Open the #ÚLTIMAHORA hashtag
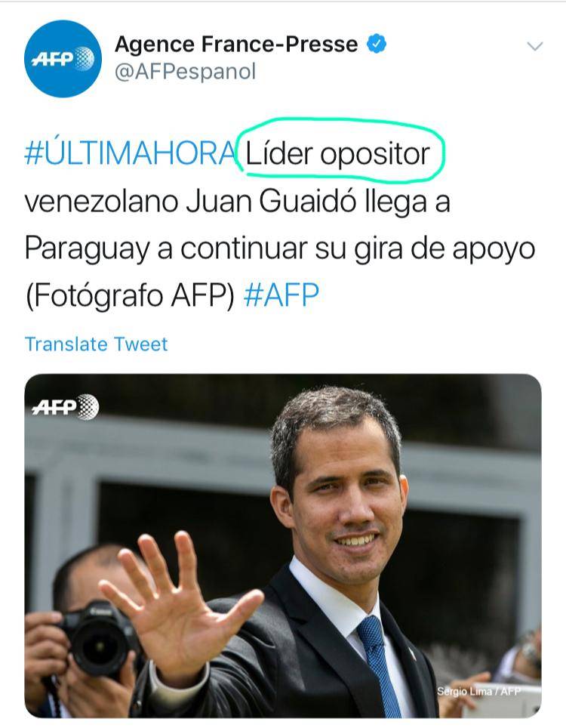Viewport: 566px width, 728px height. [x=130, y=153]
